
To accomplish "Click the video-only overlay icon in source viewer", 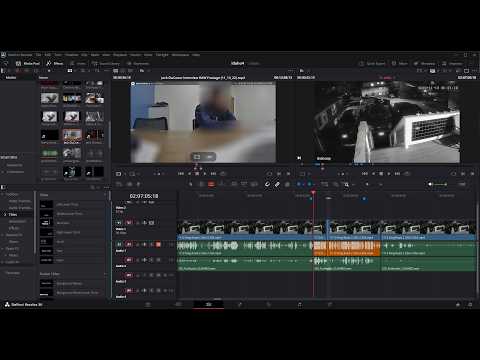I will 197,156.
